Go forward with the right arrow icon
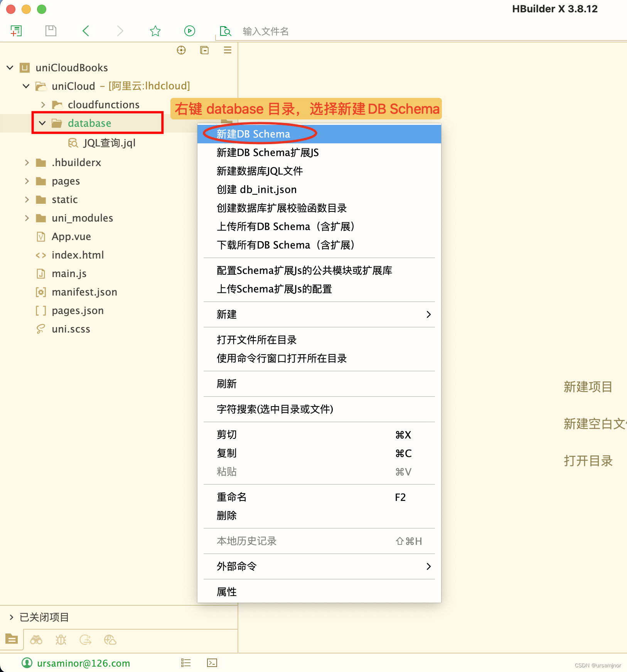This screenshot has width=627, height=672. point(120,31)
